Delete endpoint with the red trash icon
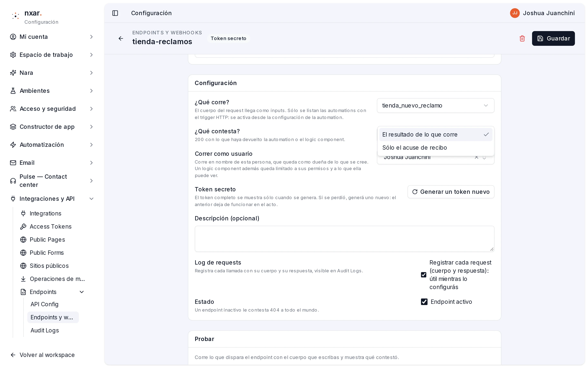Viewport: 588px width, 368px height. 522,38
